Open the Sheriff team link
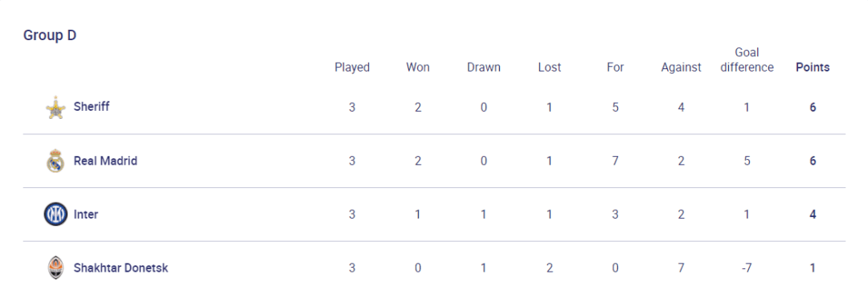This screenshot has width=868, height=307. tap(92, 107)
